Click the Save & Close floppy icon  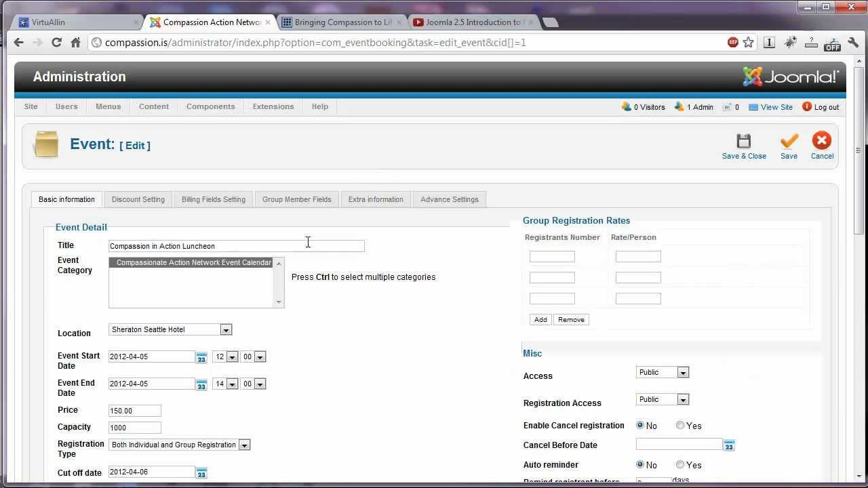[744, 141]
